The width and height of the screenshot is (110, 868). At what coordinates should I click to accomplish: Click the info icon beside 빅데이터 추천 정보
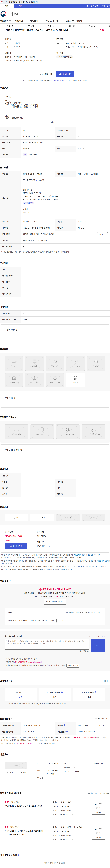[18, 854]
